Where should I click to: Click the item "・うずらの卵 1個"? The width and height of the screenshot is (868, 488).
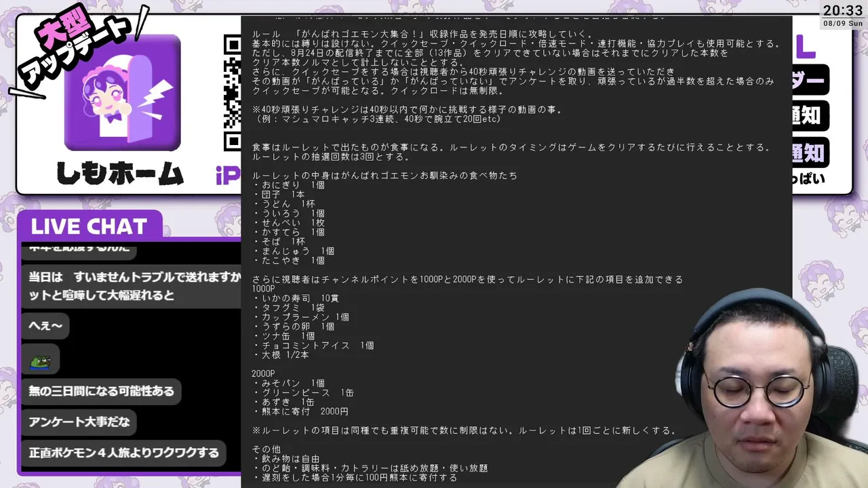pos(293,327)
